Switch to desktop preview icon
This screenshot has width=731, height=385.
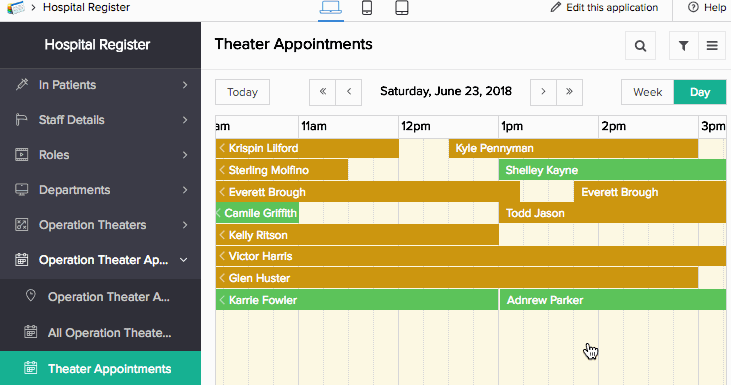(331, 7)
